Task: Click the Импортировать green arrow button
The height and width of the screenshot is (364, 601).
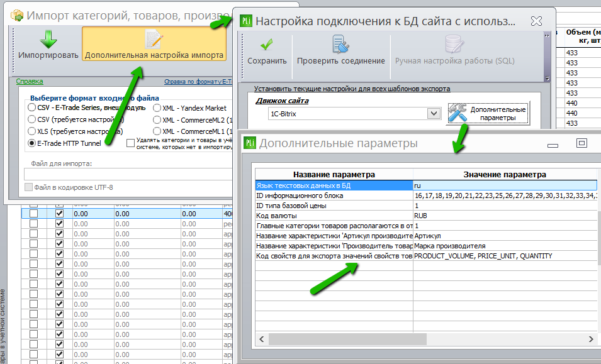Action: (x=48, y=44)
